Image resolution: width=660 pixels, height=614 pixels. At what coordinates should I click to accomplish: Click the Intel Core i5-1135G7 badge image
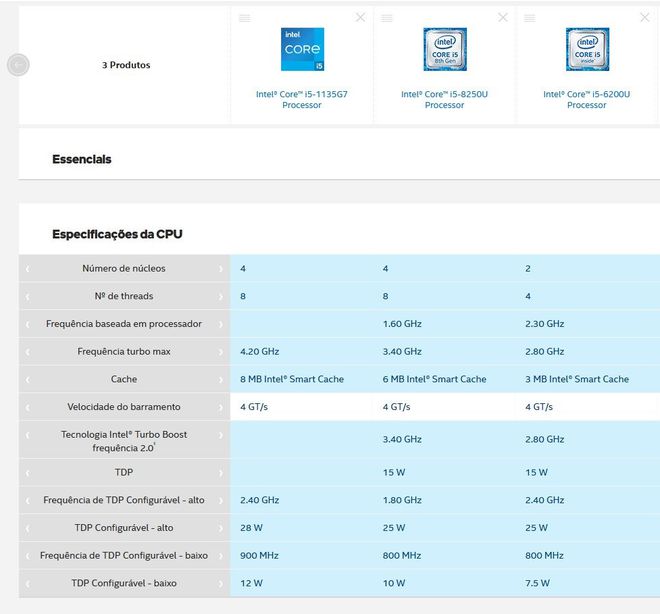(302, 49)
